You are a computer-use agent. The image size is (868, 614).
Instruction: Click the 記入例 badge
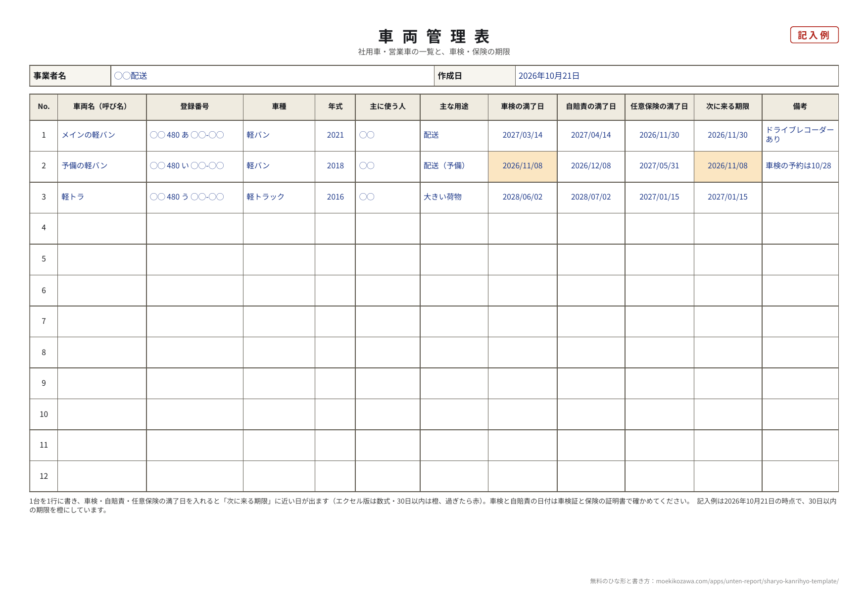tap(814, 35)
